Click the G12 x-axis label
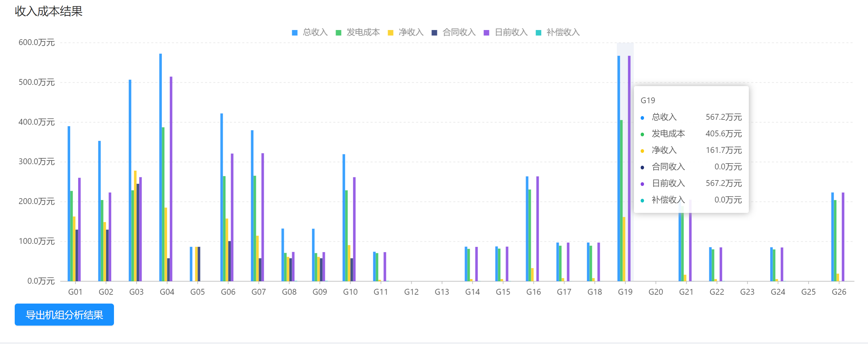This screenshot has height=344, width=868. click(411, 292)
